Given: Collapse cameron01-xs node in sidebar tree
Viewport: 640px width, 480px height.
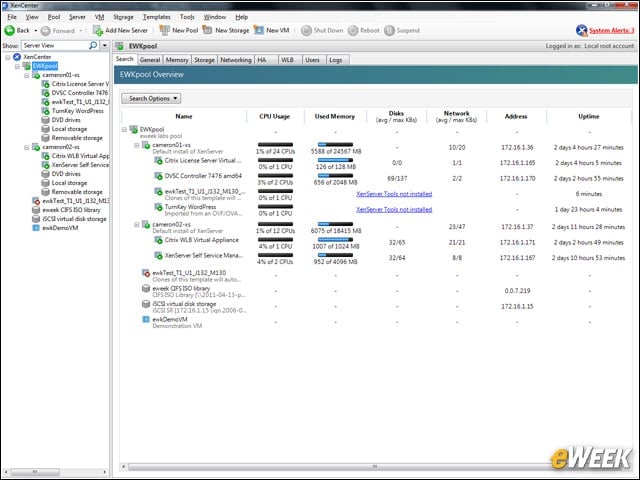Looking at the screenshot, I should (27, 75).
